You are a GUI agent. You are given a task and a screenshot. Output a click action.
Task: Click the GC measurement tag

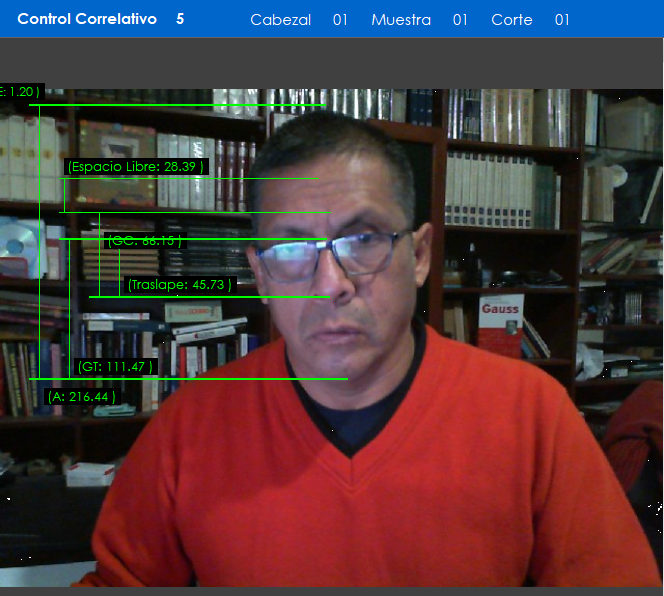pyautogui.click(x=145, y=241)
